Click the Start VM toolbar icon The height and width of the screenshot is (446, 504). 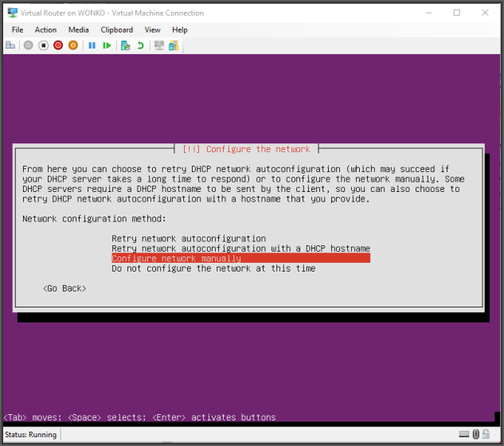[x=29, y=45]
